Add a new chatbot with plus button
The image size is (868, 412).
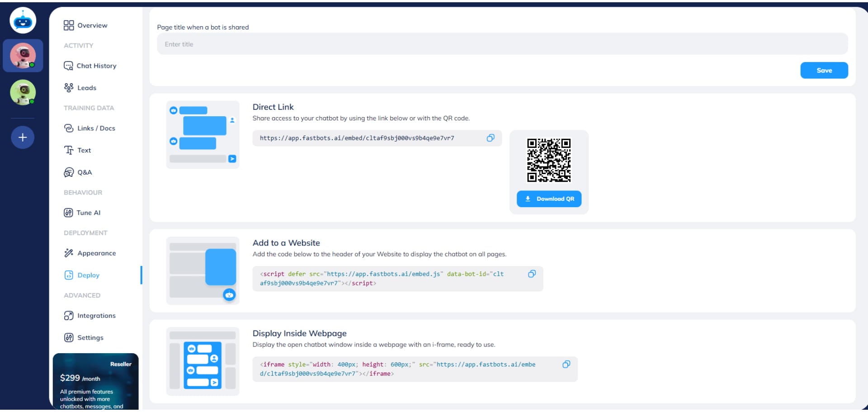pyautogui.click(x=22, y=137)
